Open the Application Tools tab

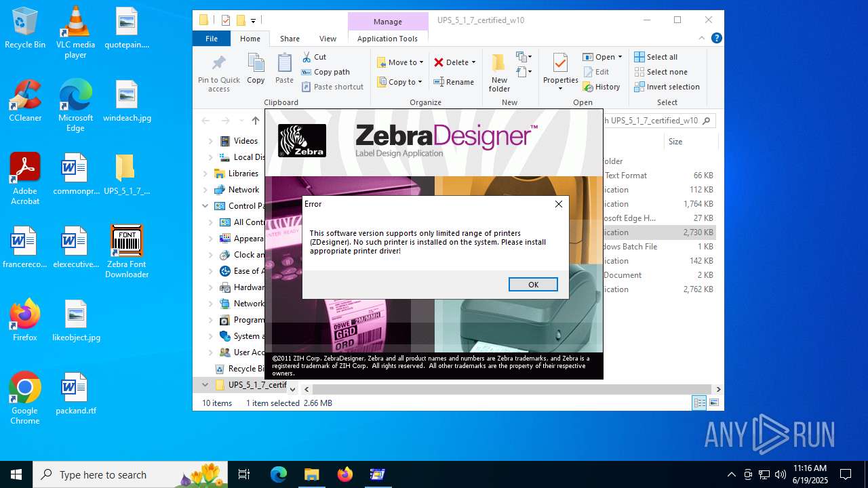(387, 39)
